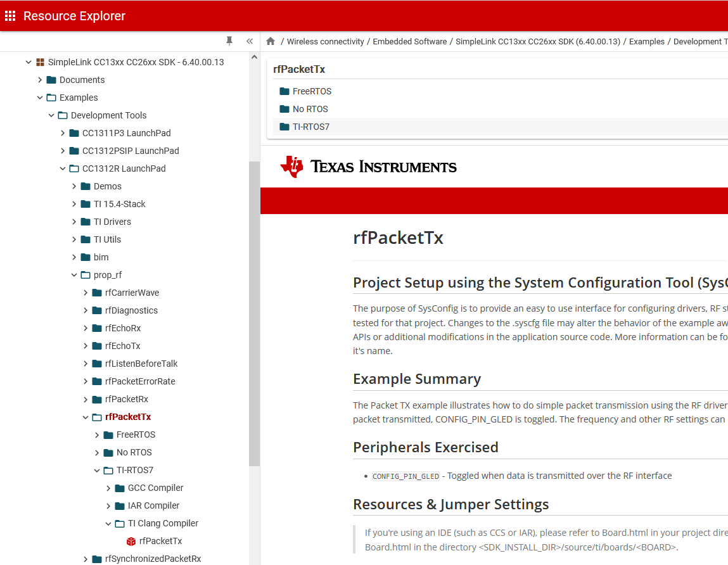The height and width of the screenshot is (565, 728).
Task: Open Wireless connectivity breadcrumb link
Action: [325, 42]
